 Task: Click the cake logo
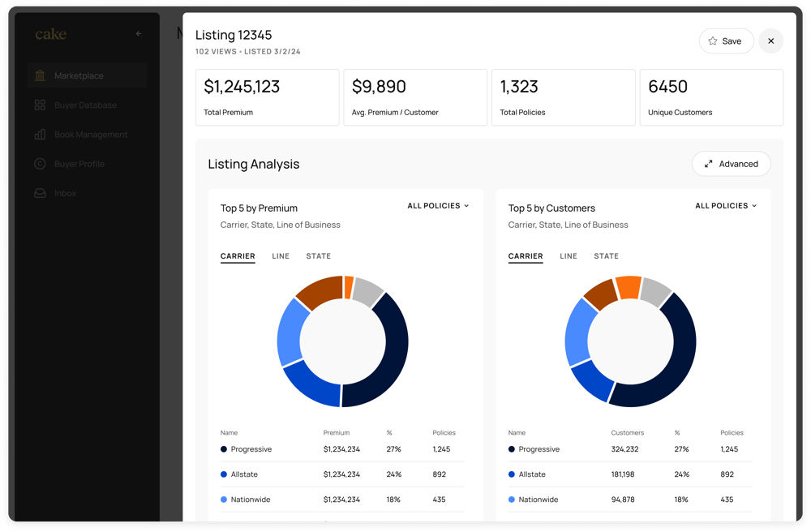50,34
